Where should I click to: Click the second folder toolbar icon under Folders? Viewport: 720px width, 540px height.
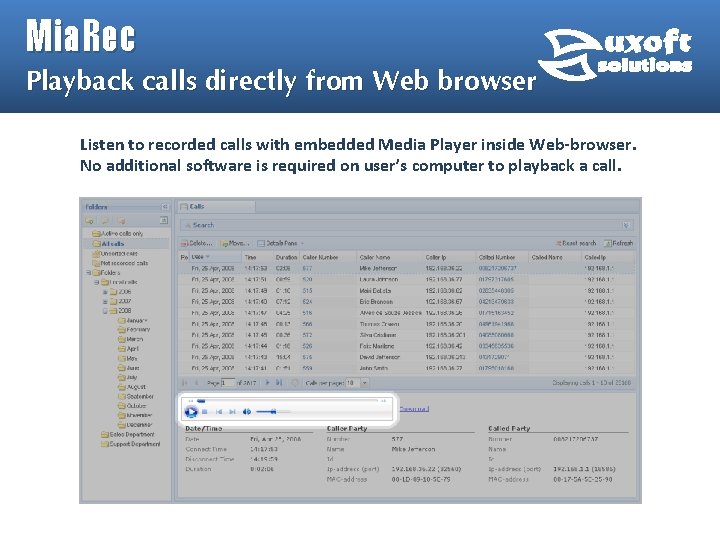[x=105, y=221]
